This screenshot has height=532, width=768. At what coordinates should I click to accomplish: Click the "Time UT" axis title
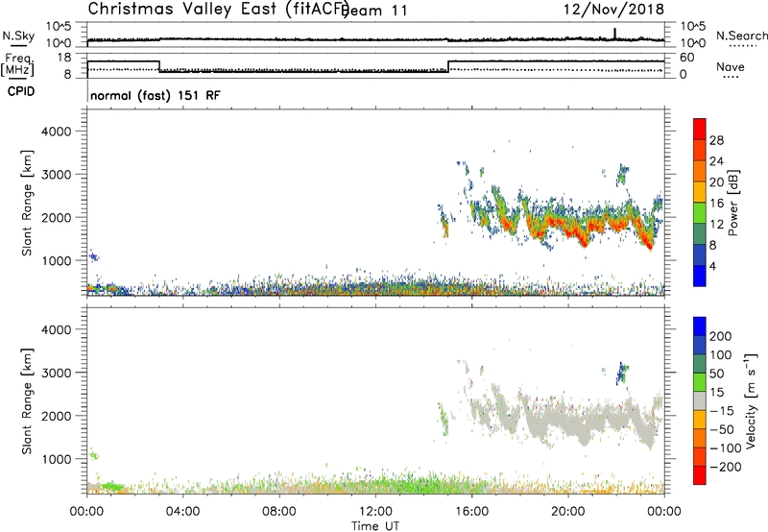pos(375,526)
